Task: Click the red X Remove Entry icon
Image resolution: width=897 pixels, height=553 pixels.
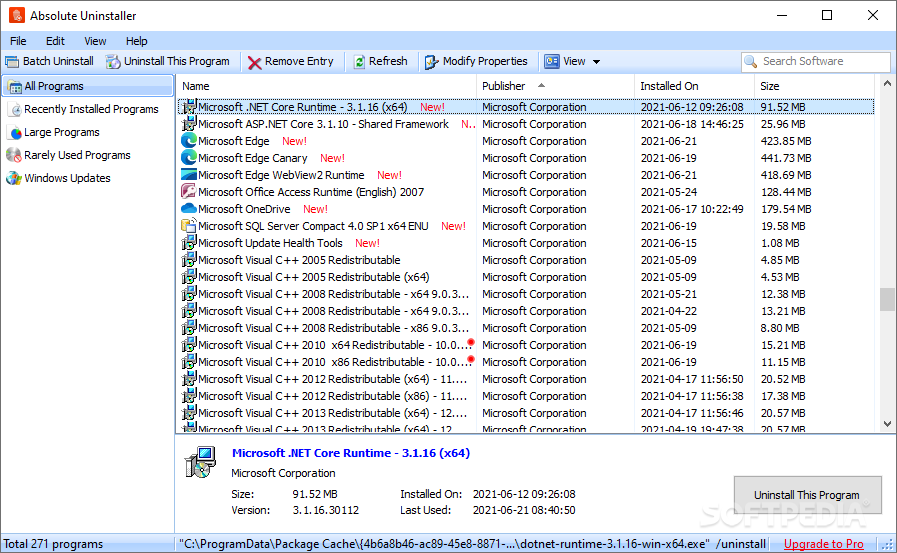Action: tap(255, 62)
